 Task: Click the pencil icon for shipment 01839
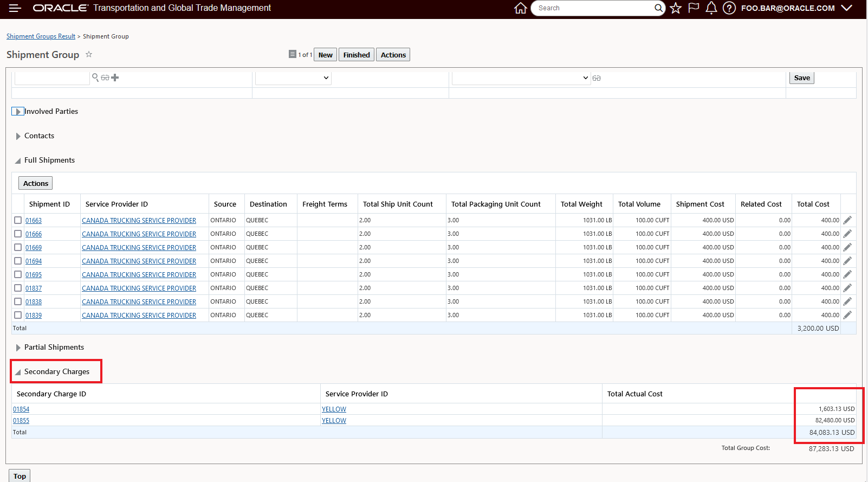point(847,315)
